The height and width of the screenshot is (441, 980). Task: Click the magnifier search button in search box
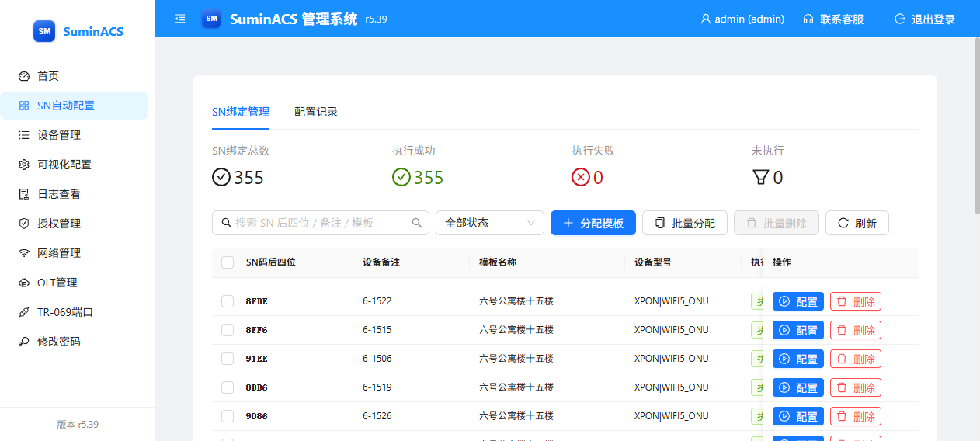tap(417, 223)
